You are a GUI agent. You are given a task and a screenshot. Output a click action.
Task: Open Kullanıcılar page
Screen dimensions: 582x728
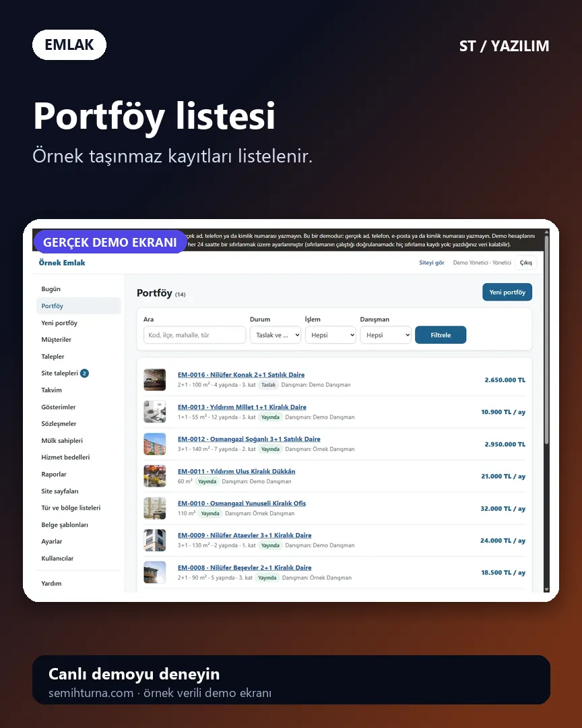57,559
